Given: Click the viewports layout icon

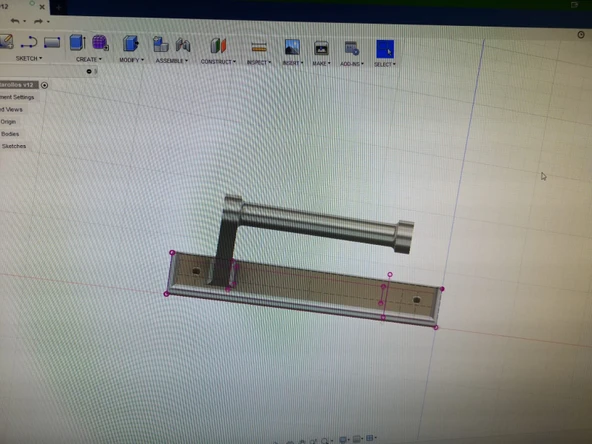Looking at the screenshot, I should click(x=370, y=438).
